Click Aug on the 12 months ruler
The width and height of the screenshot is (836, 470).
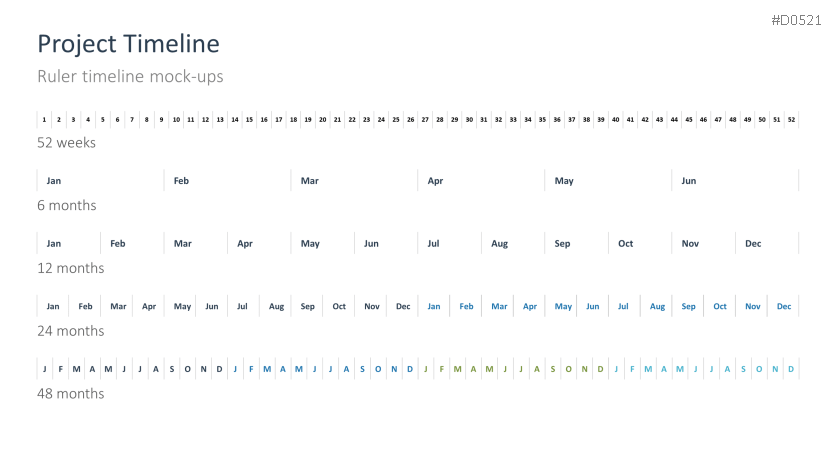point(500,244)
